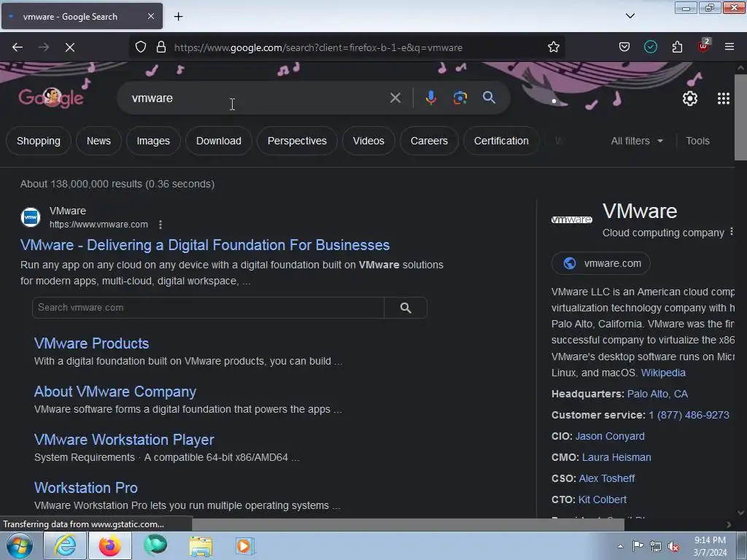Open tracking protection shield icon
Image resolution: width=747 pixels, height=560 pixels.
tap(141, 47)
